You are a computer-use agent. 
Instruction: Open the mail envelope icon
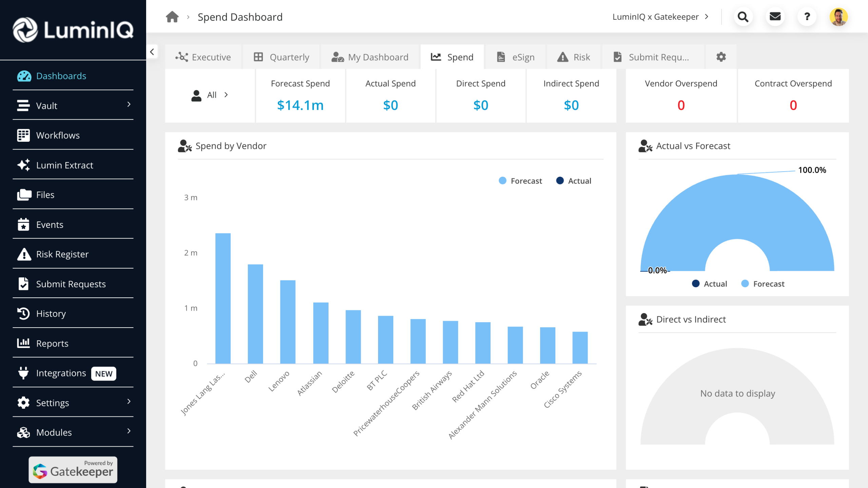(775, 17)
